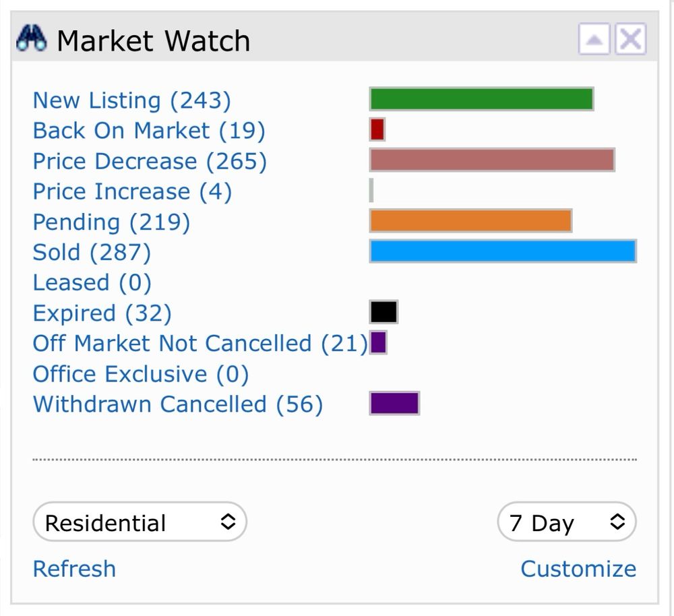The image size is (674, 616).
Task: Select the Office Exclusive (0) link
Action: pos(141,374)
